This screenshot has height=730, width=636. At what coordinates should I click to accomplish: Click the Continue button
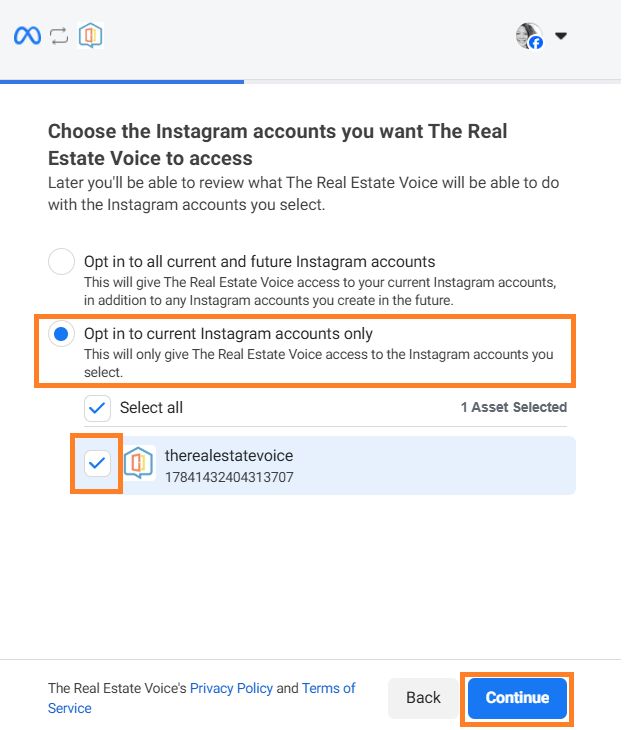(x=517, y=698)
